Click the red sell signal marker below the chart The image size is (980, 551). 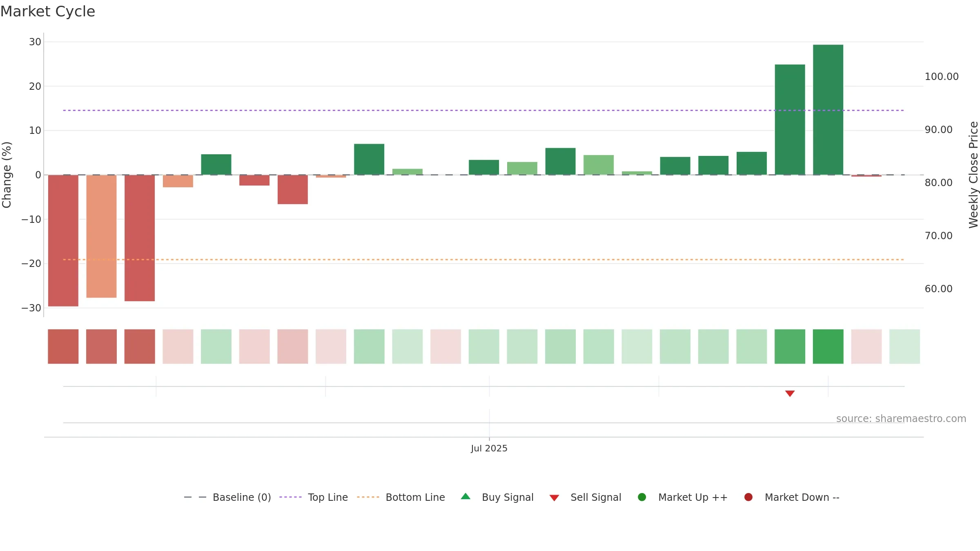[790, 393]
